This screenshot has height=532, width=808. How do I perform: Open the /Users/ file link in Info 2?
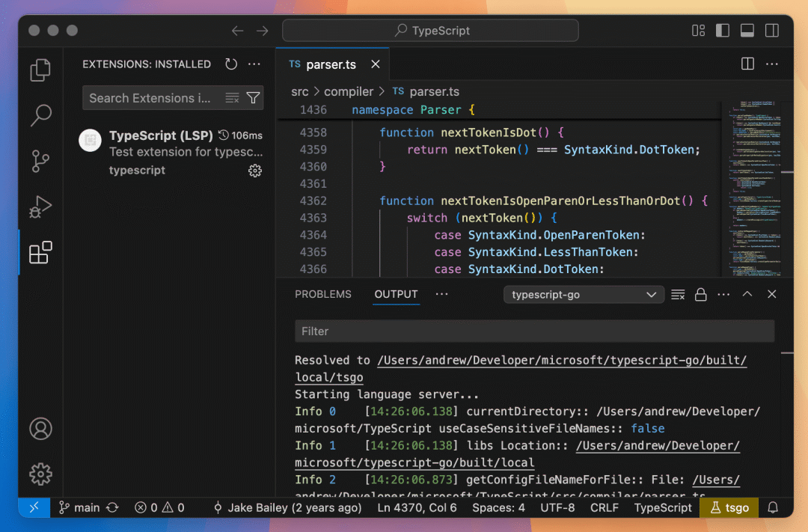pos(716,480)
